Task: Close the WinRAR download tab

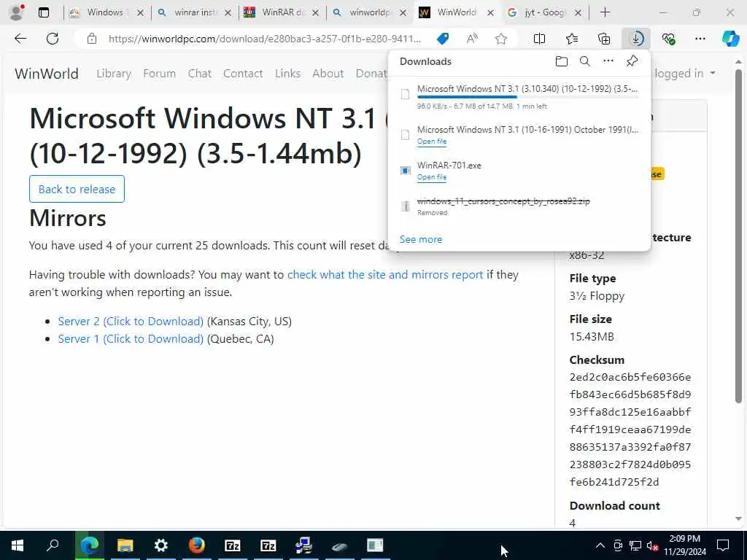Action: pyautogui.click(x=315, y=13)
